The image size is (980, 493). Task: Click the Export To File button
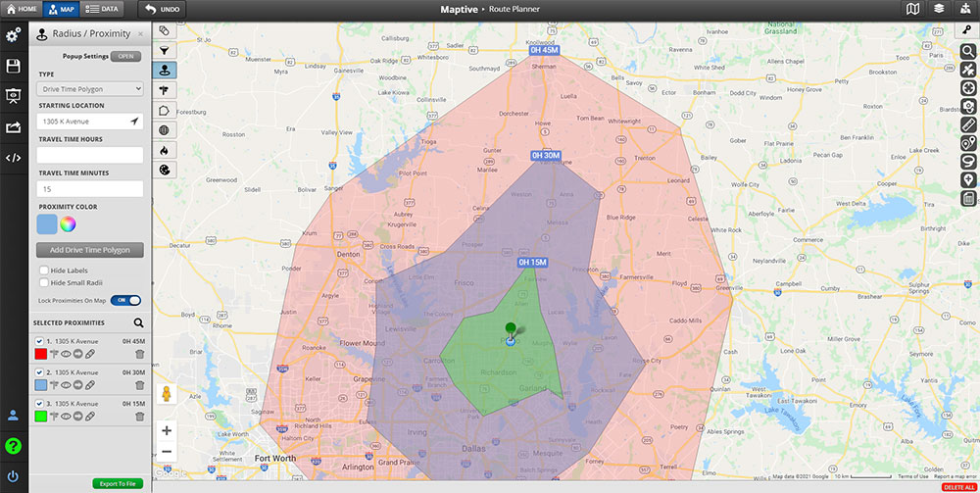pyautogui.click(x=118, y=483)
